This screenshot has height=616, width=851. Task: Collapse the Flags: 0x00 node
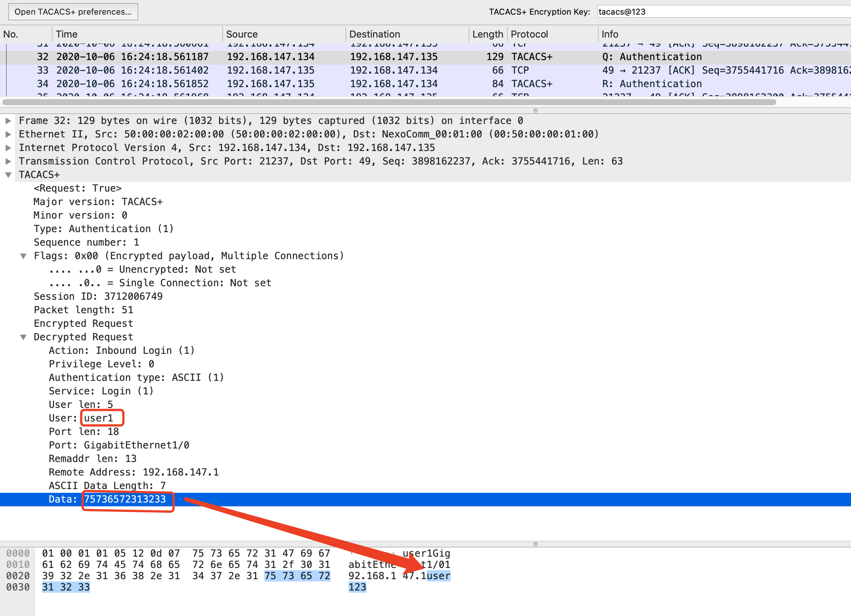click(23, 256)
